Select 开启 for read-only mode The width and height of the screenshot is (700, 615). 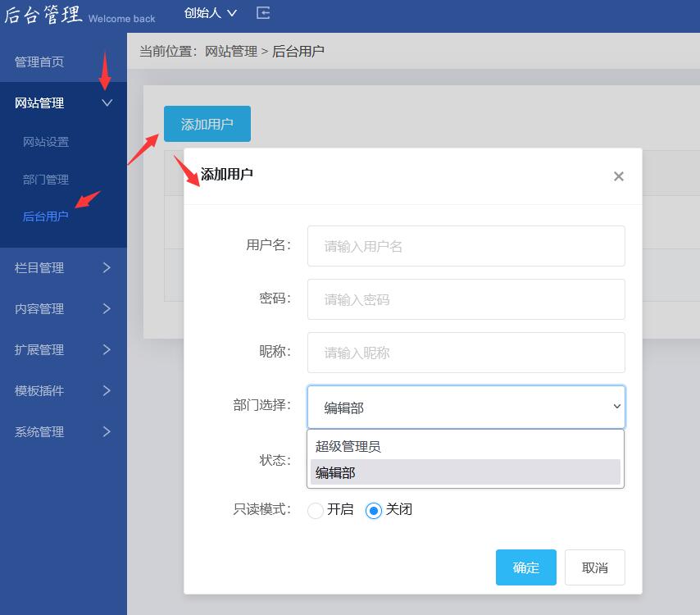[x=316, y=511]
